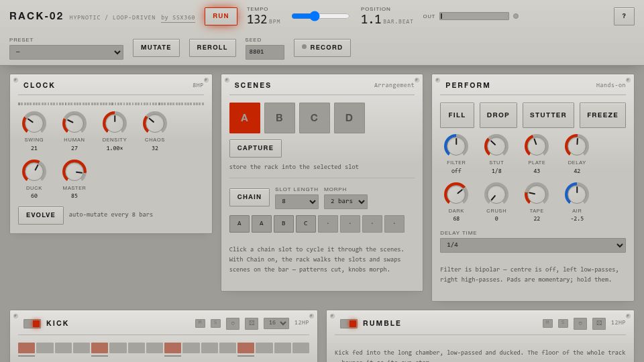Image resolution: width=644 pixels, height=362 pixels.
Task: Toggle the CHAIN mode button
Action: 250,197
